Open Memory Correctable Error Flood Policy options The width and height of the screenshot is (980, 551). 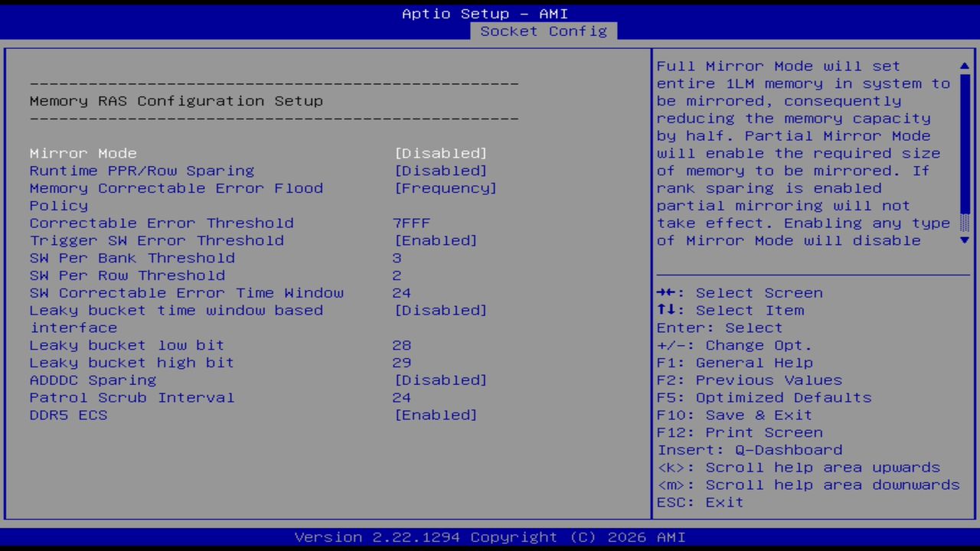pos(176,188)
